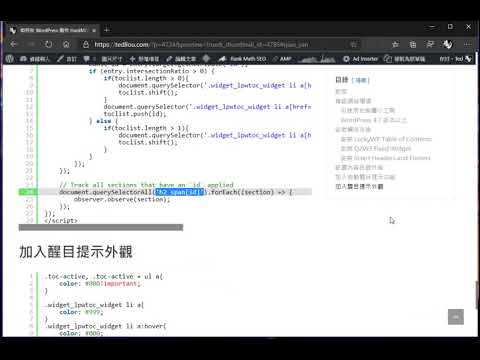Viewport: 480px width, 360px height.
Task: Open browser settings ellipsis menu
Action: click(467, 44)
